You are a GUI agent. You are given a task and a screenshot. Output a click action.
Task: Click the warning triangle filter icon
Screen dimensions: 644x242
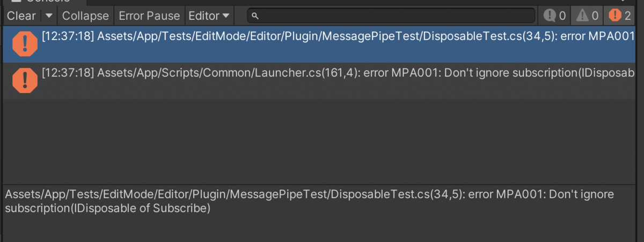point(582,16)
